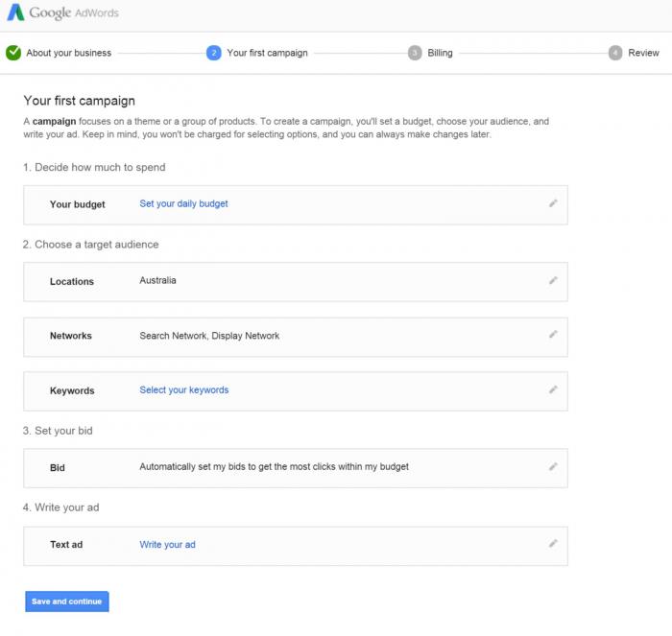672x636 pixels.
Task: Open the Review step
Action: click(x=643, y=53)
